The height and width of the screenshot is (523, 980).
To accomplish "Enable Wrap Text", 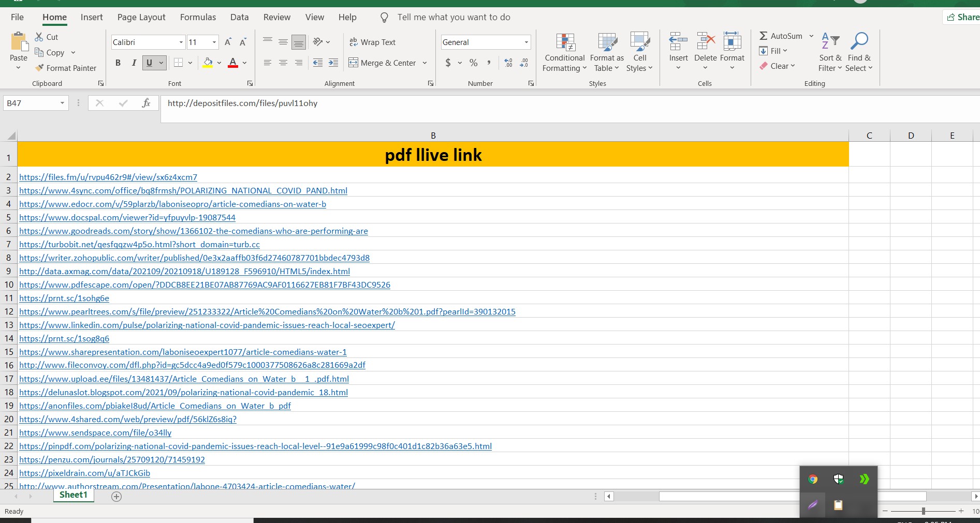I will (x=373, y=42).
